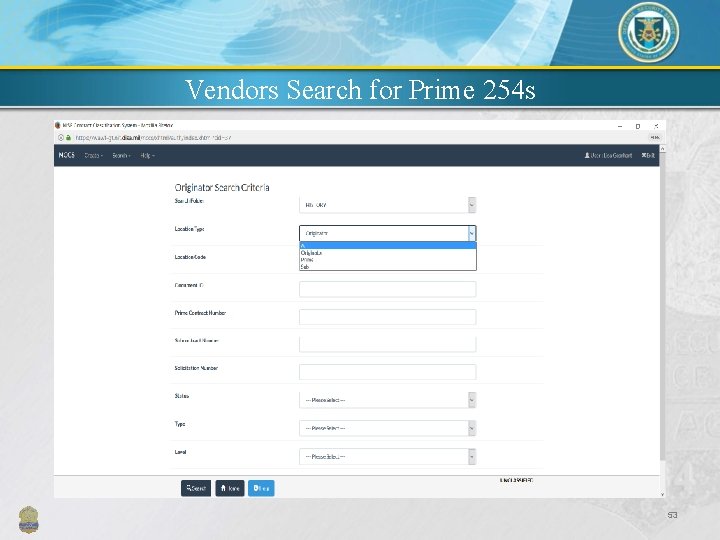Open the Type dropdown
Viewport: 720px width, 540px height.
[x=388, y=428]
